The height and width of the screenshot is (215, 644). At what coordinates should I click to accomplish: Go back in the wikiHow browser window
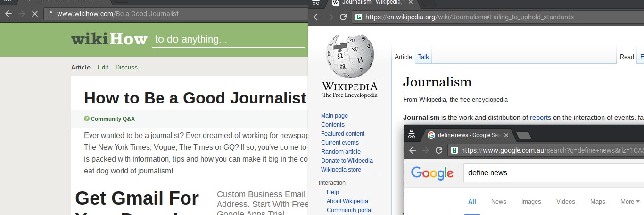8,14
